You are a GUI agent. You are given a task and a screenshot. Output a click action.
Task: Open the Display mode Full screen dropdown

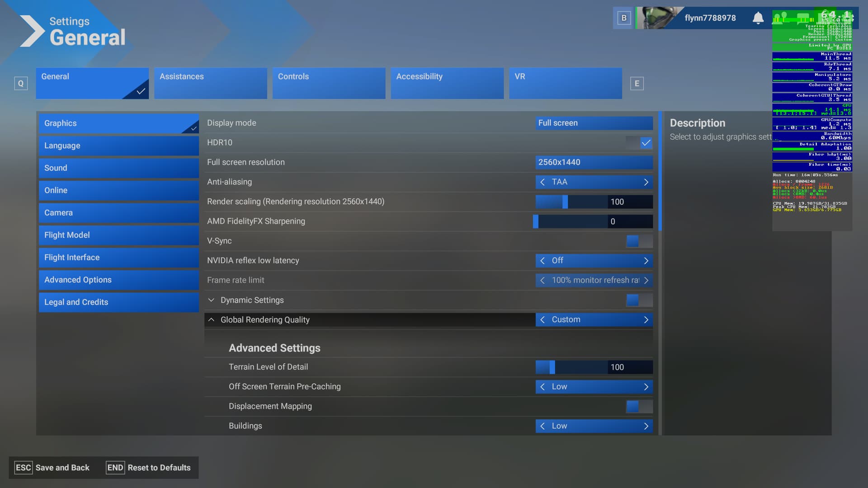coord(594,123)
